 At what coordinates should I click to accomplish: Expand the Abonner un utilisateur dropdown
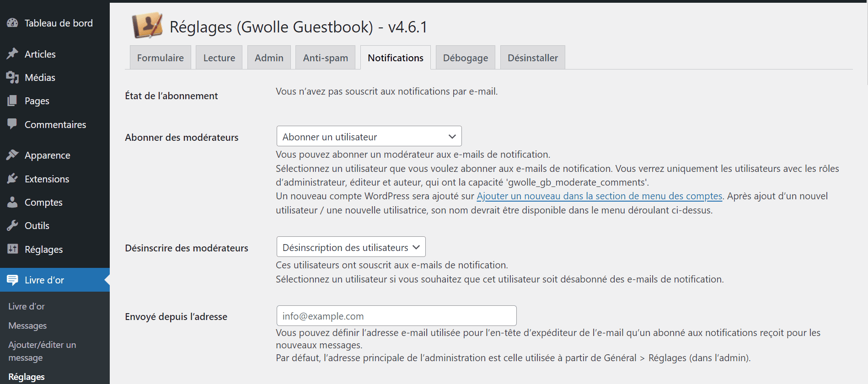pyautogui.click(x=369, y=136)
